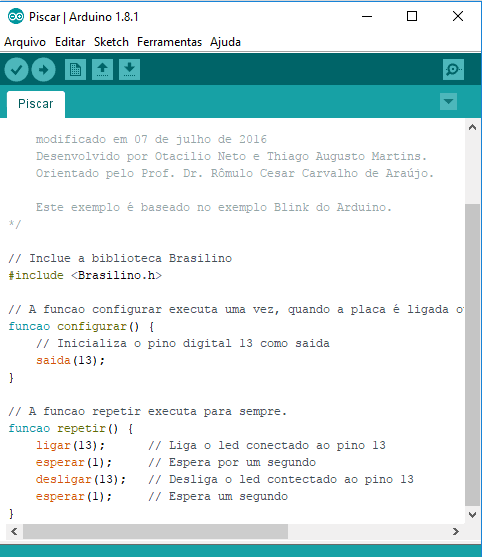
Task: Open the Serial Monitor magnifier icon
Action: [x=453, y=69]
